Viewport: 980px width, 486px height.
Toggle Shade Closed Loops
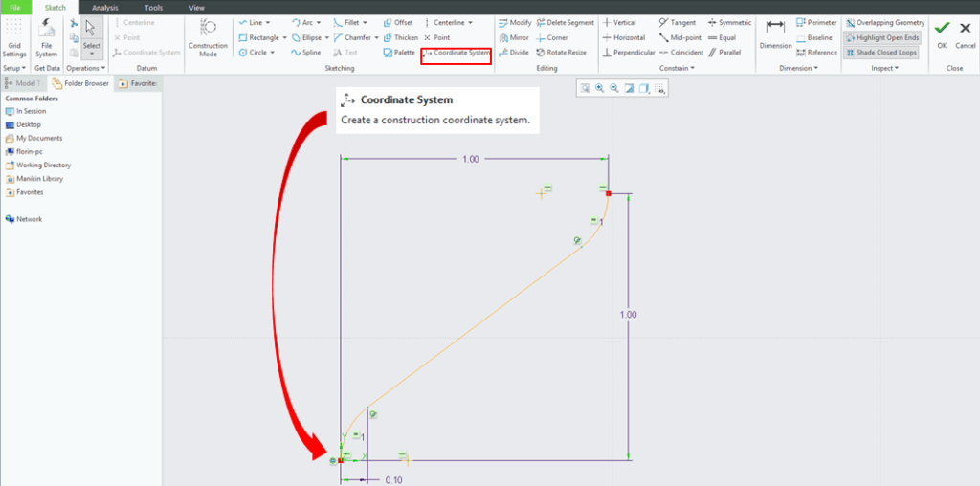[x=880, y=53]
